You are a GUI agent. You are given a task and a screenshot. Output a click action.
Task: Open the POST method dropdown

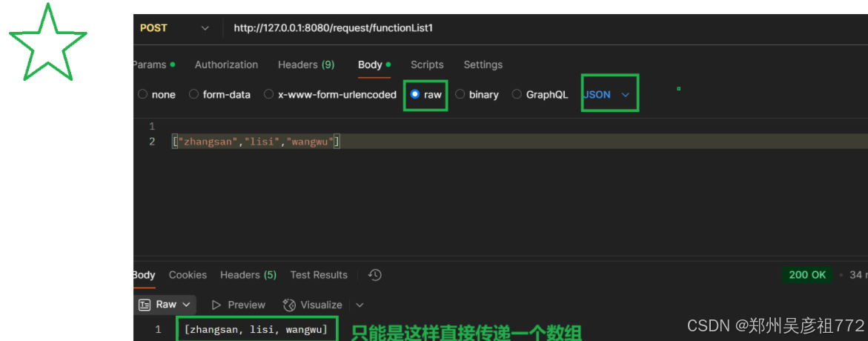pos(173,27)
